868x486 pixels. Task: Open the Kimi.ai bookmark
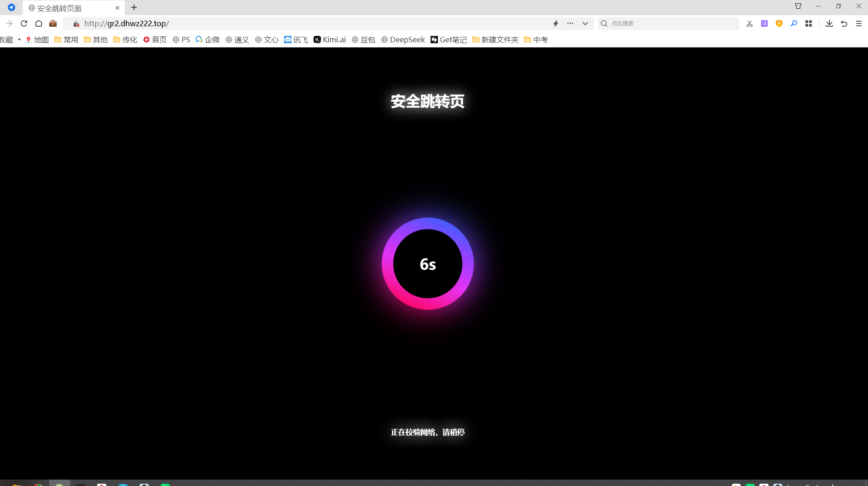point(330,40)
